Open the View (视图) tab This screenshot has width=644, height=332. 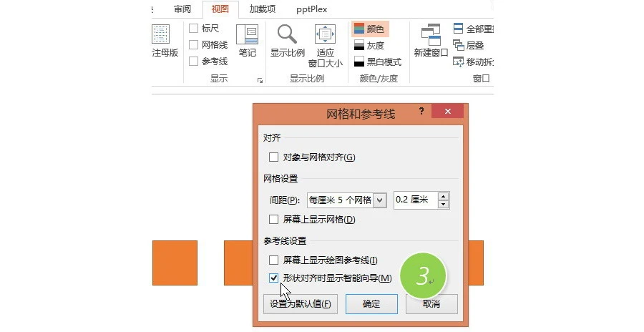point(220,9)
